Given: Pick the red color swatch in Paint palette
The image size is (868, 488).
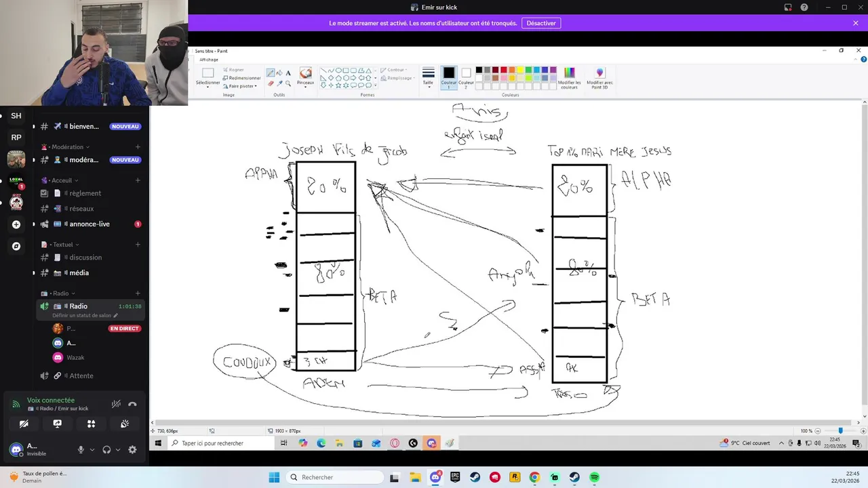Looking at the screenshot, I should pyautogui.click(x=503, y=70).
